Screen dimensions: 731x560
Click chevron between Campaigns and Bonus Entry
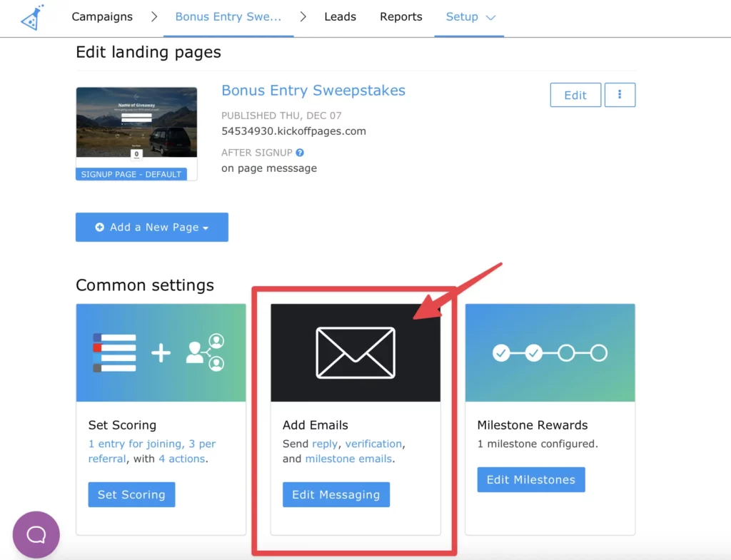(154, 17)
